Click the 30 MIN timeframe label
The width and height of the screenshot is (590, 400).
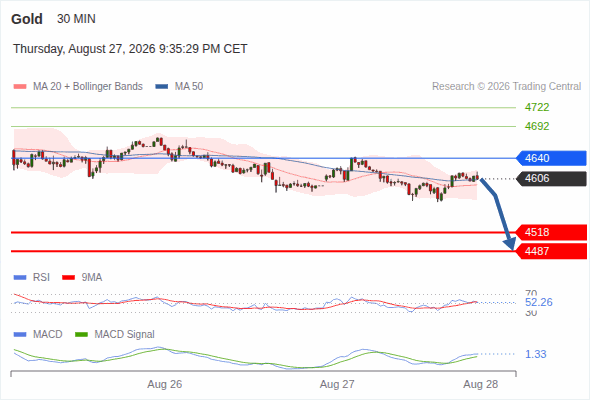tap(76, 19)
